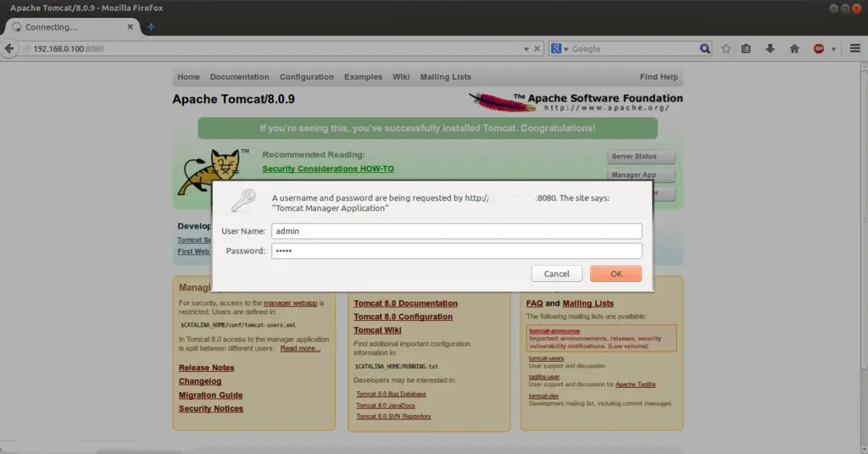Open the Wiki nav item
Viewport: 868px width, 454px height.
[401, 77]
